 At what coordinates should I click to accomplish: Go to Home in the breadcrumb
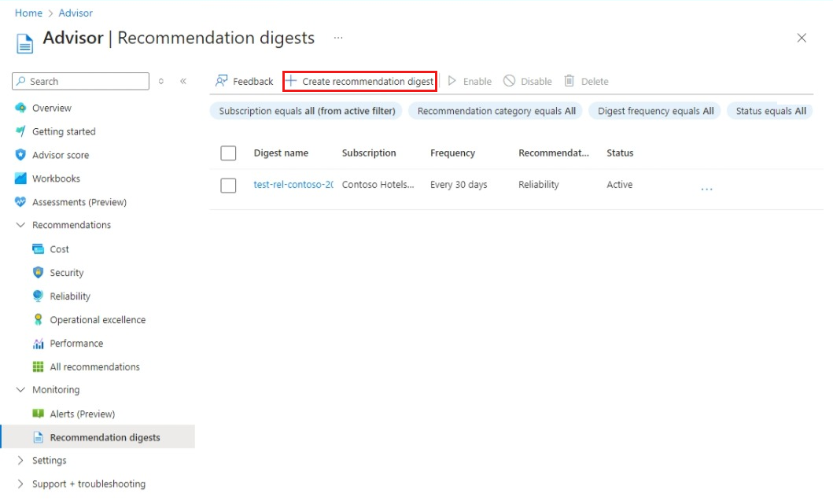[x=28, y=13]
